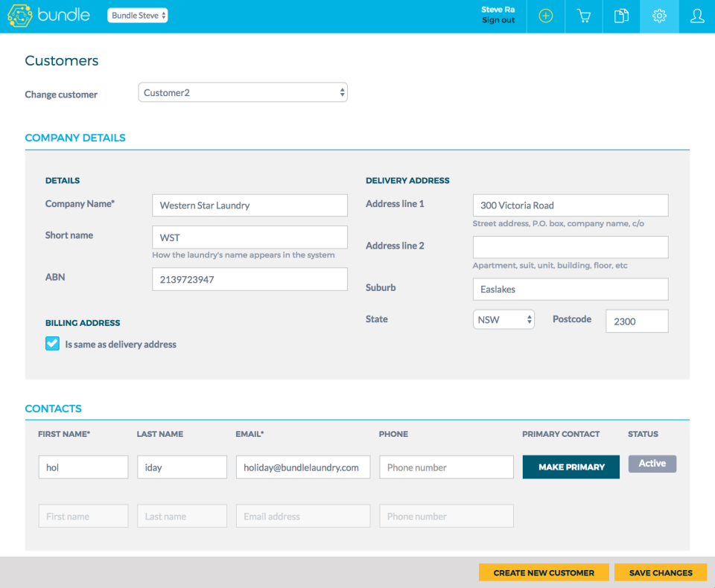Open the State dropdown showing NSW
Viewport: 715px width, 588px height.
tap(503, 319)
